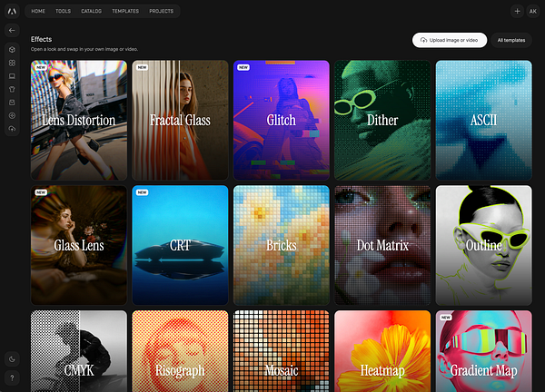Open the CMYK effect card
545x392 pixels.
point(79,351)
